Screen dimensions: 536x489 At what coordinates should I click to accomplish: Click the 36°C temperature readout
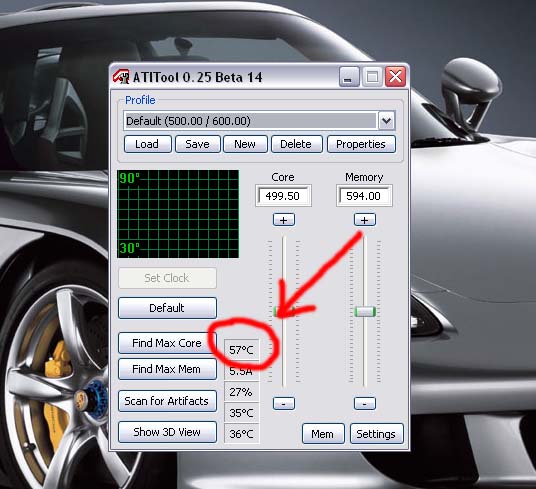click(241, 434)
